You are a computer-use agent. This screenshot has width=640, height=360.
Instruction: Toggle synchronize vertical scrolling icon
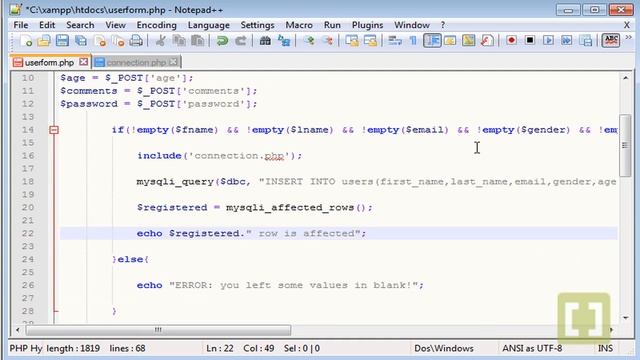[x=352, y=41]
